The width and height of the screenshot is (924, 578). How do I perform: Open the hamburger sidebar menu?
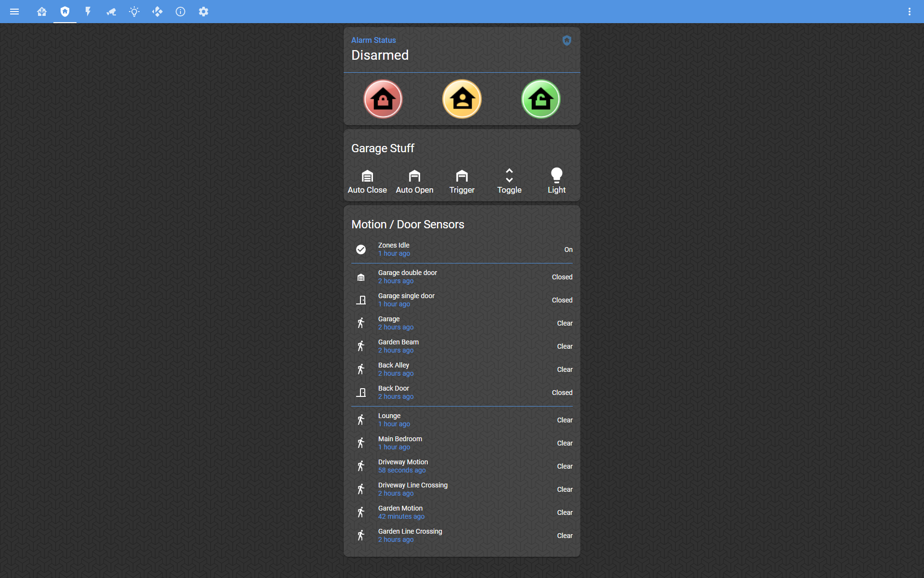coord(14,12)
